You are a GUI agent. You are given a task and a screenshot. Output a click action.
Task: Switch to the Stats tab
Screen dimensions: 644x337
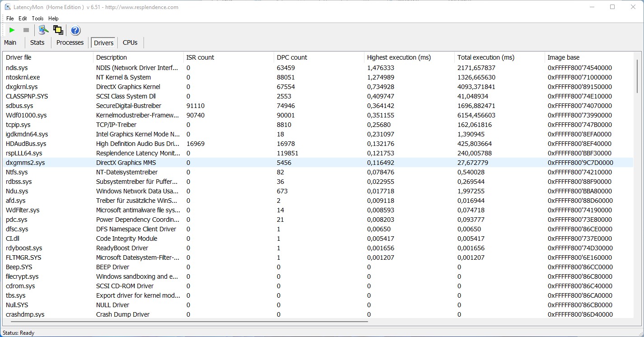coord(37,42)
